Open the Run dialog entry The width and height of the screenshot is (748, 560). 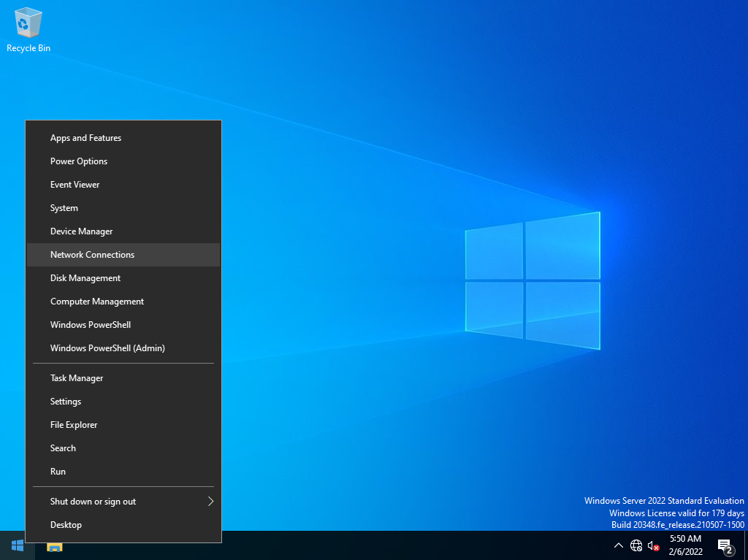coord(123,472)
